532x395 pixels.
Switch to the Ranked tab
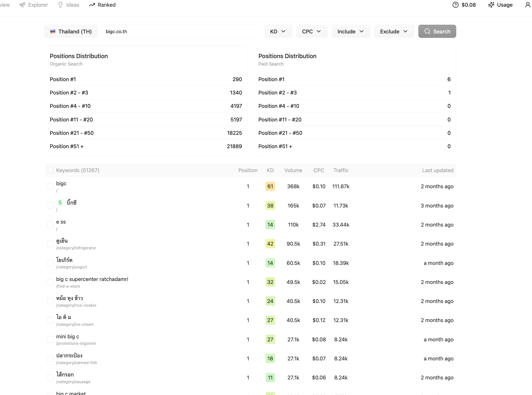[102, 5]
